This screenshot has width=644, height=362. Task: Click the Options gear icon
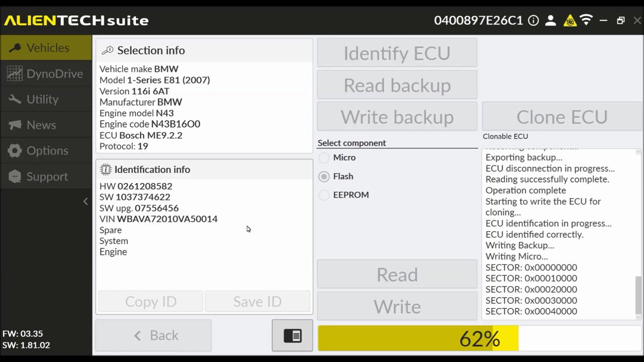coord(15,150)
